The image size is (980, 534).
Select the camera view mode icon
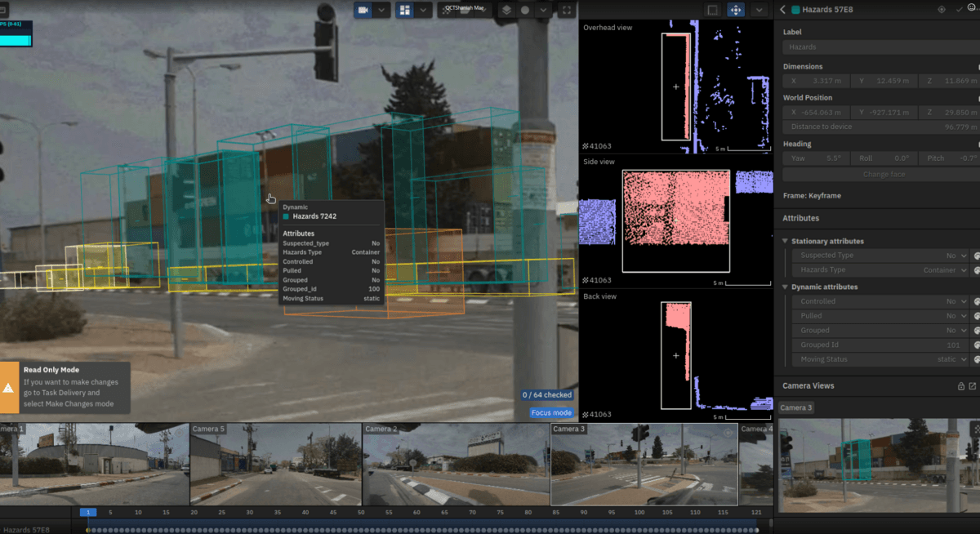363,10
